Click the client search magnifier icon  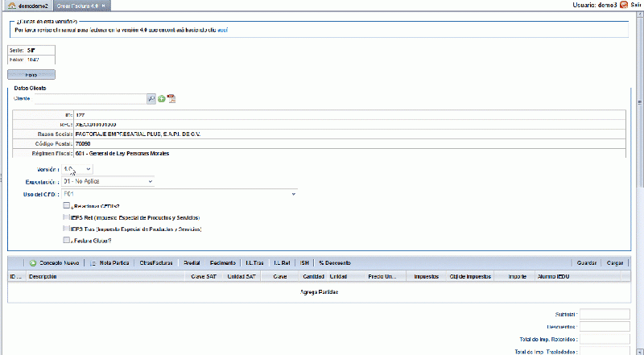point(151,99)
